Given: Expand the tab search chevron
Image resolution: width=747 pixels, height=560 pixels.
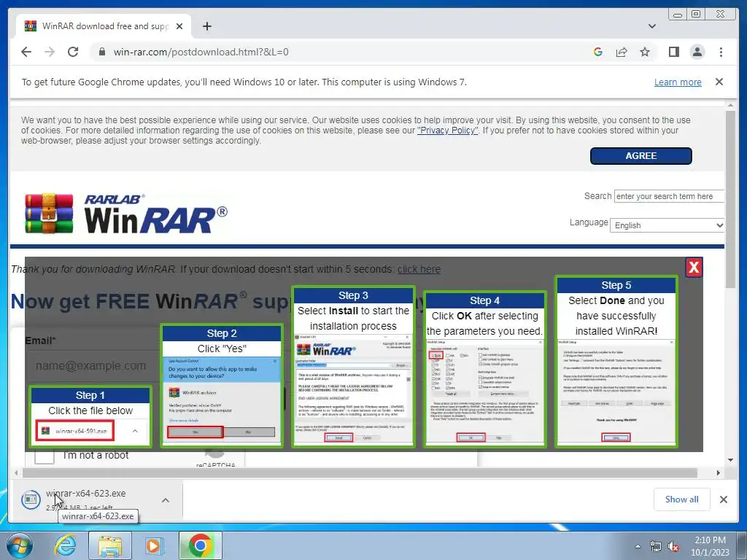Looking at the screenshot, I should coord(651,26).
